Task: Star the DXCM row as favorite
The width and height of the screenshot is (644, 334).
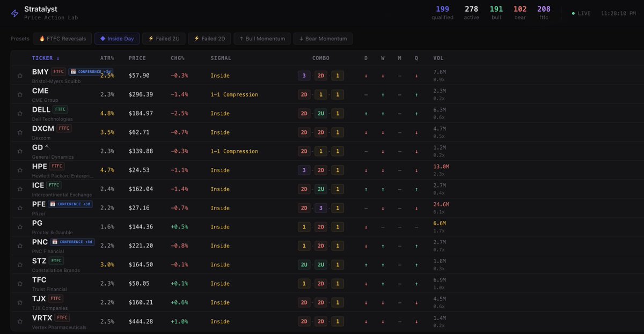Action: click(x=20, y=132)
